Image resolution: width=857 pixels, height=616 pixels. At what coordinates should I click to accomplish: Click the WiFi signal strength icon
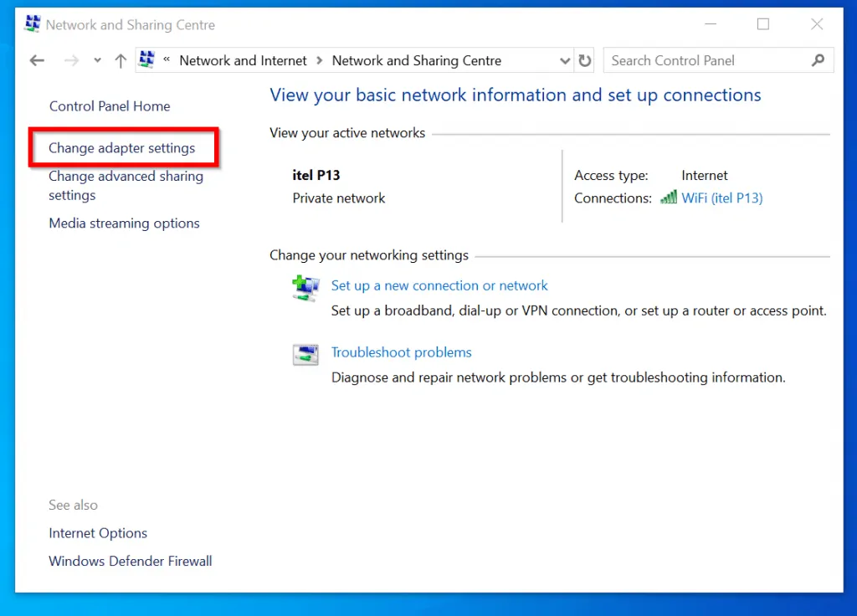(x=669, y=198)
